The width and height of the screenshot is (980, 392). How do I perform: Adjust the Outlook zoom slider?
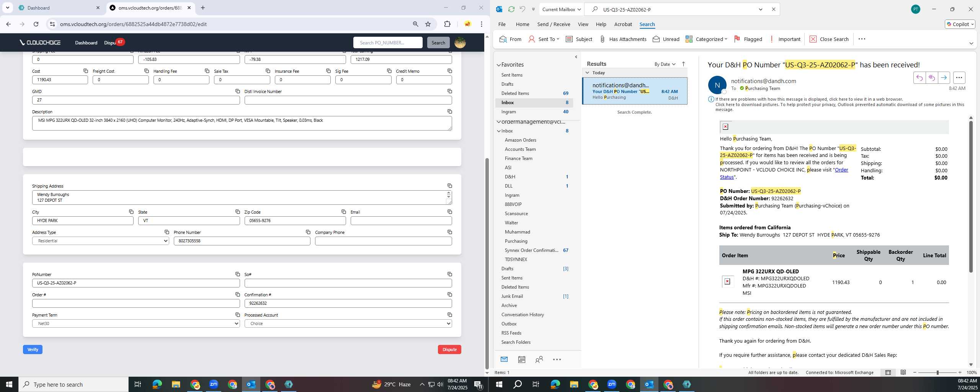pos(938,372)
